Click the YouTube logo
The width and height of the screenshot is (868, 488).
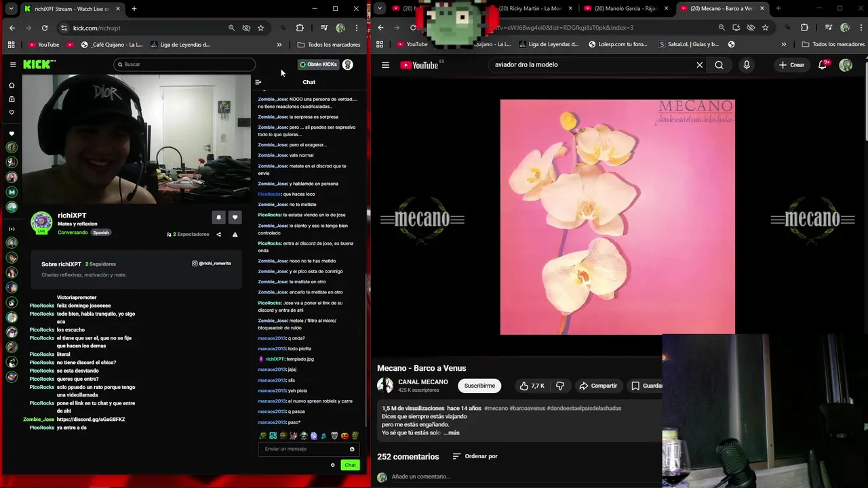(x=419, y=65)
